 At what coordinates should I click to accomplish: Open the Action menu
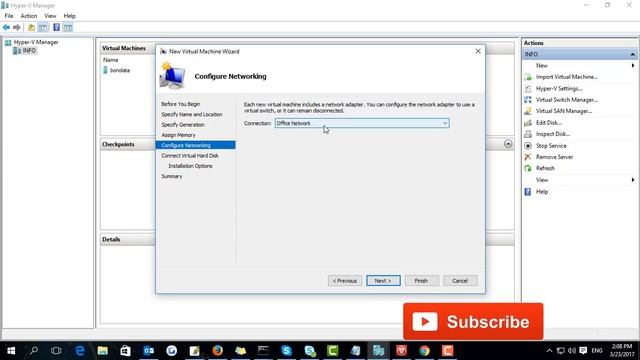[29, 16]
